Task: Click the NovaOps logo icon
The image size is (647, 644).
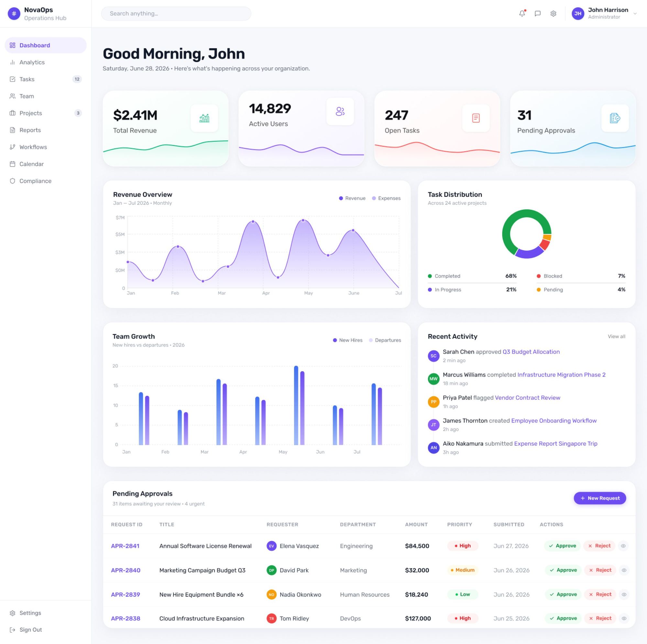Action: [14, 13]
